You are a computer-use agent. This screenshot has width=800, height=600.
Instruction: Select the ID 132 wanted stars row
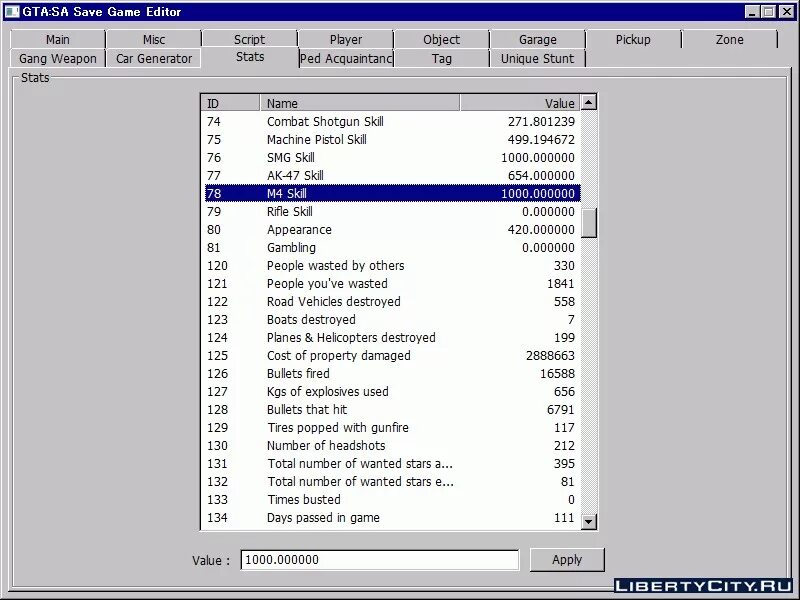[x=392, y=482]
